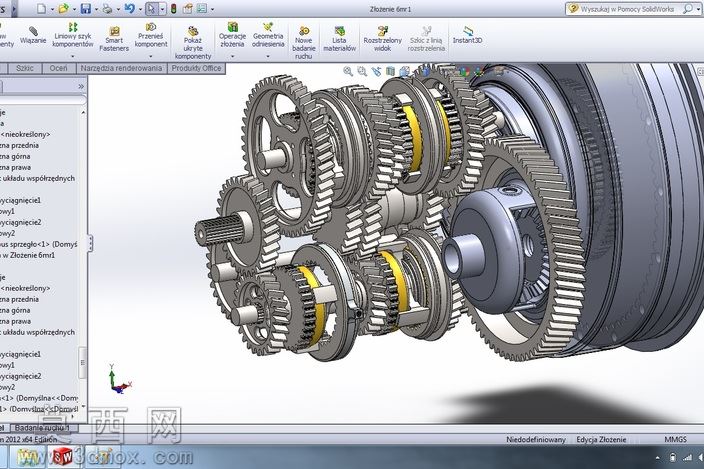This screenshot has height=469, width=704.
Task: Save the assembly with the floppy icon
Action: (x=86, y=9)
